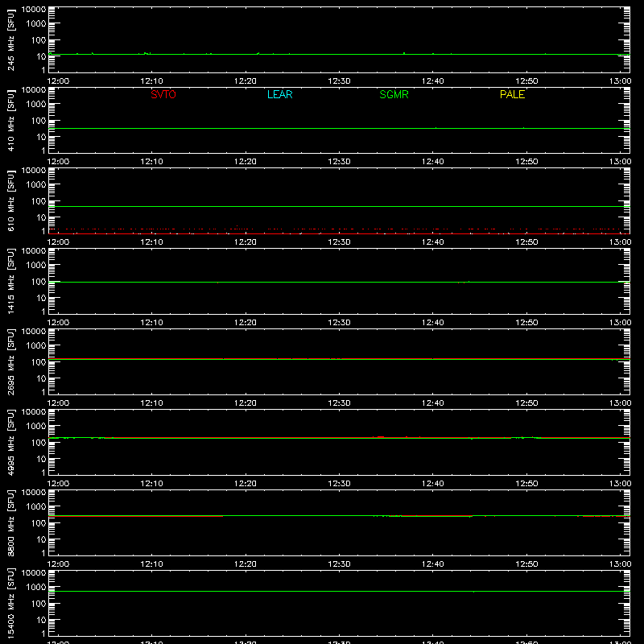Click 12:20 label below the 2695 MHz panel
The width and height of the screenshot is (644, 644).
point(246,403)
